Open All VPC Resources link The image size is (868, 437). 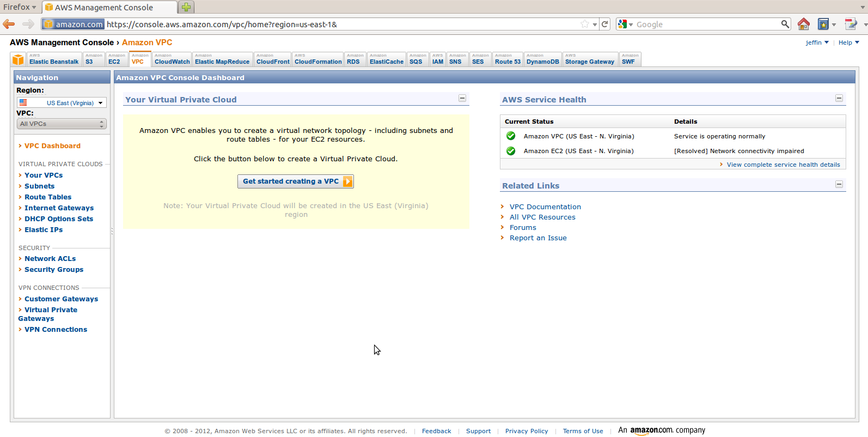542,217
